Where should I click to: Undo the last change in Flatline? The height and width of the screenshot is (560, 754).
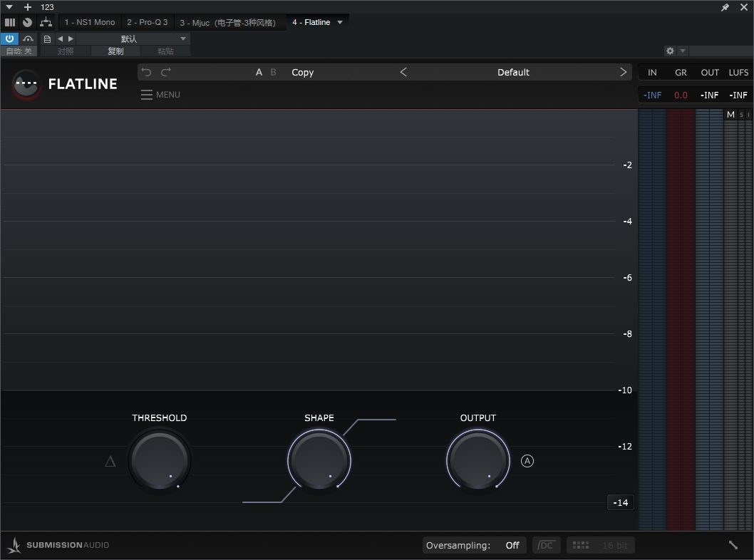(x=146, y=72)
